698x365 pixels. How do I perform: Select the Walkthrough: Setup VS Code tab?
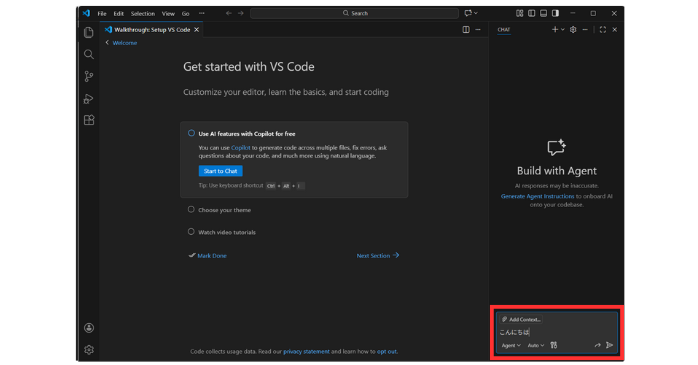pos(152,30)
